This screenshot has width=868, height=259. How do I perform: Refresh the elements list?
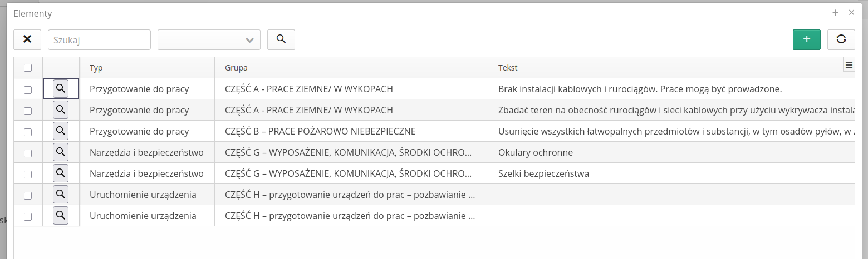tap(841, 39)
